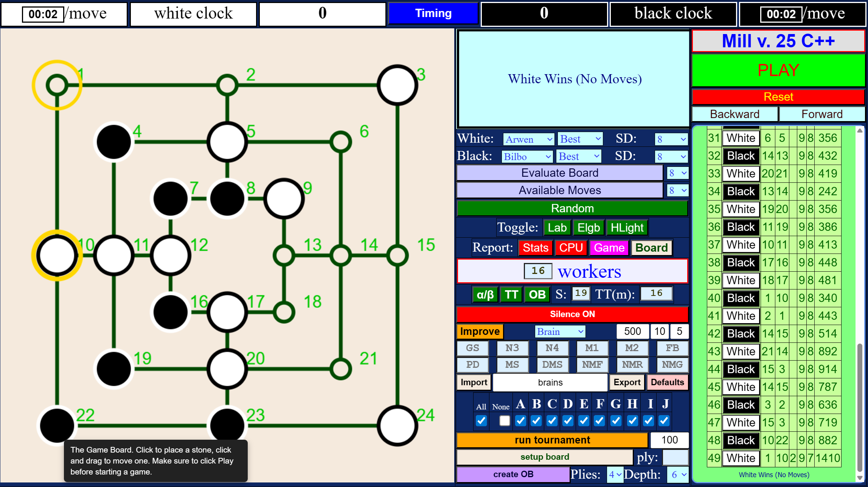Select the empty node at point 13

(x=284, y=255)
